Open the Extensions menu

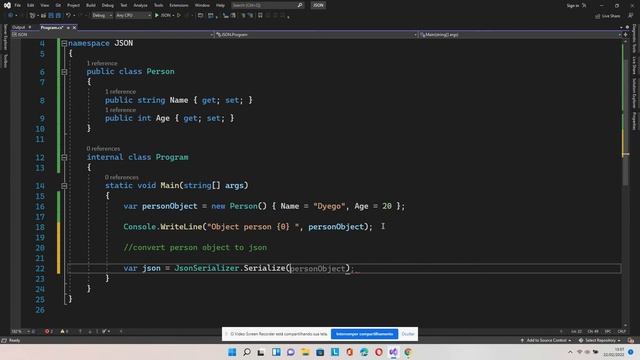click(179, 5)
